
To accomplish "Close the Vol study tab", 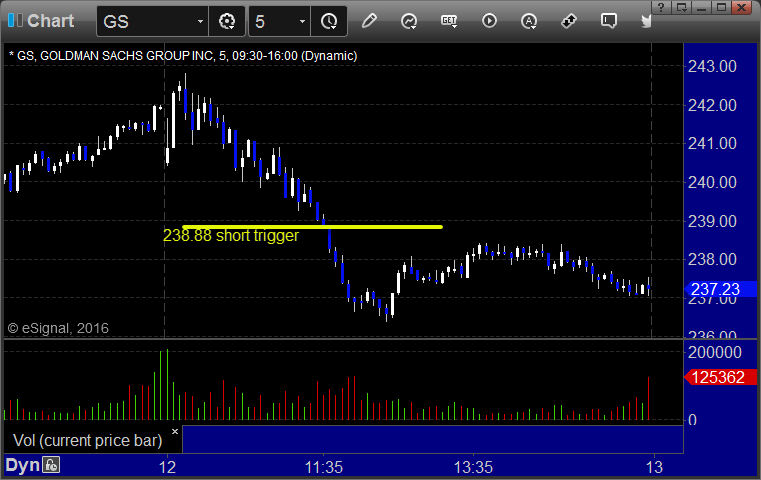I will 175,431.
